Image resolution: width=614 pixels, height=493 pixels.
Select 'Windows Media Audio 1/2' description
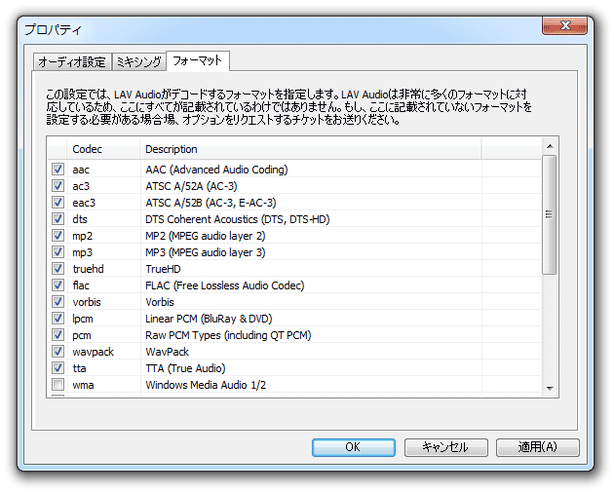[206, 385]
